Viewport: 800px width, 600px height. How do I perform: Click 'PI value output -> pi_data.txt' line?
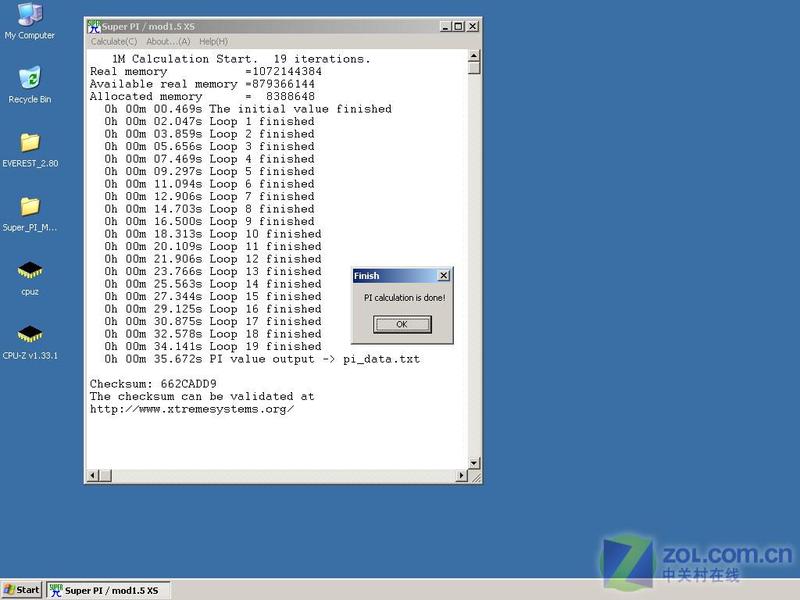point(262,359)
